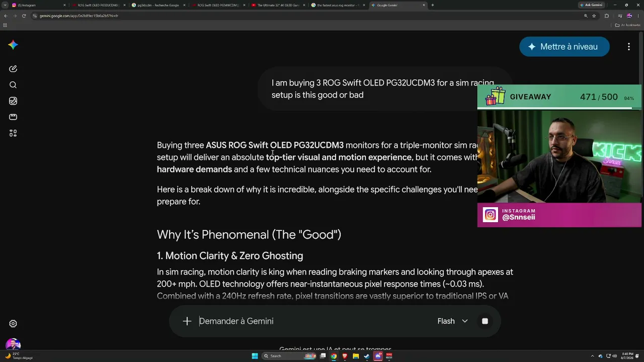Image resolution: width=644 pixels, height=362 pixels.
Task: Switch to the fastest asus rog monitor tab
Action: tap(337, 5)
